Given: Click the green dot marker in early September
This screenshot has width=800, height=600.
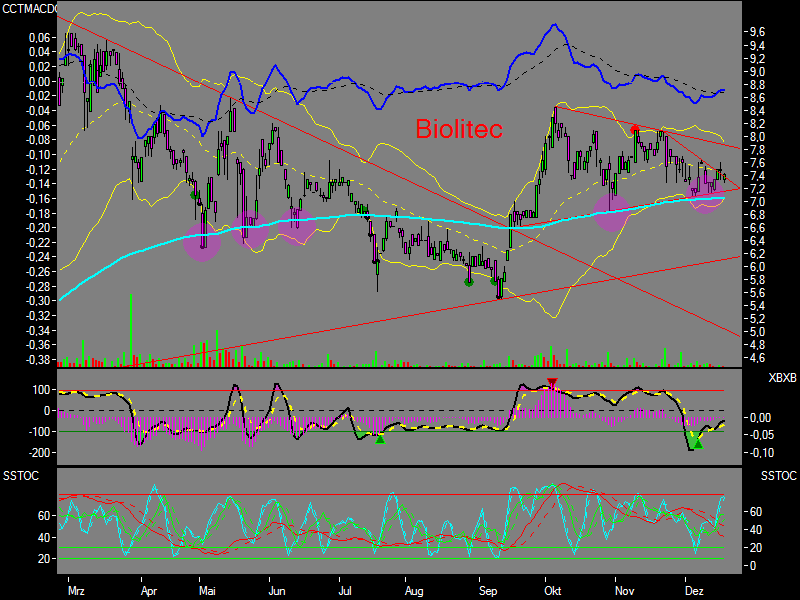Looking at the screenshot, I should [x=494, y=281].
